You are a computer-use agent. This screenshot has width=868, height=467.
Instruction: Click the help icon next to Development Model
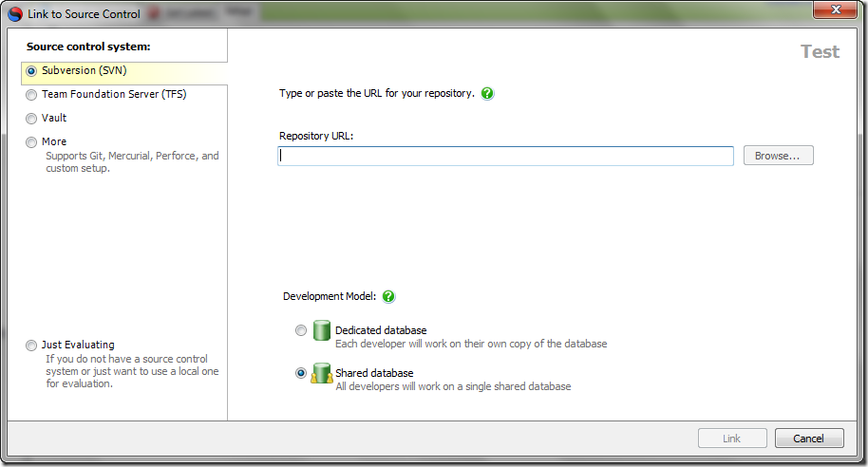click(x=388, y=296)
